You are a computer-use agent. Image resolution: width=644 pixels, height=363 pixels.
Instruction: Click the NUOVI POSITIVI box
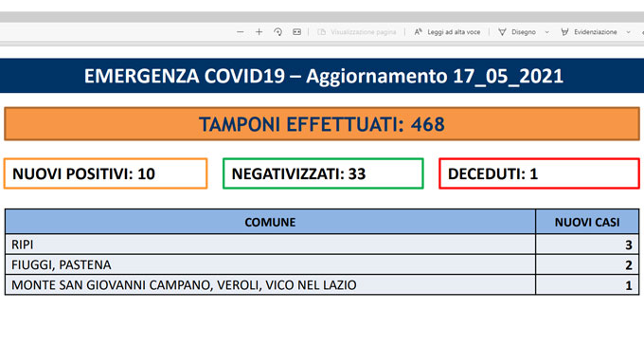(x=105, y=173)
